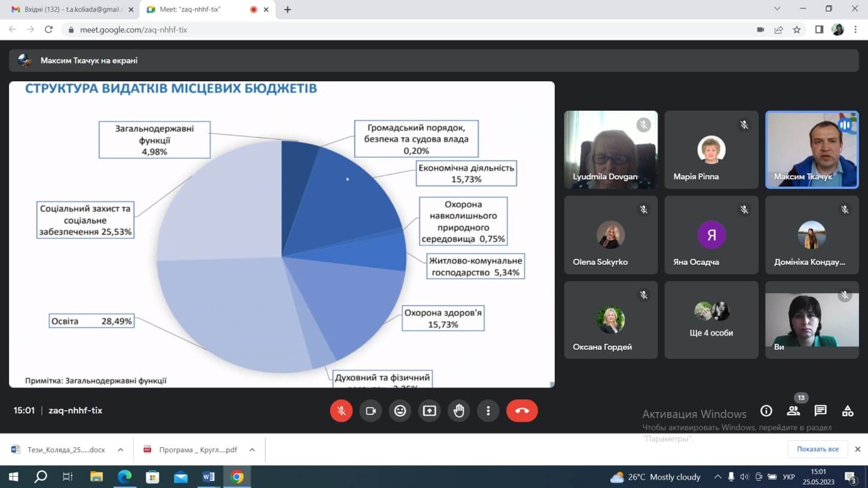Image resolution: width=868 pixels, height=488 pixels.
Task: Click your own video tile labeled Ви
Action: (812, 320)
